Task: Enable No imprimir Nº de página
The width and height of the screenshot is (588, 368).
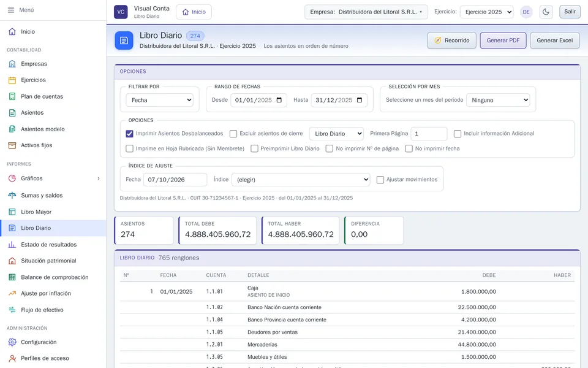Action: 330,148
